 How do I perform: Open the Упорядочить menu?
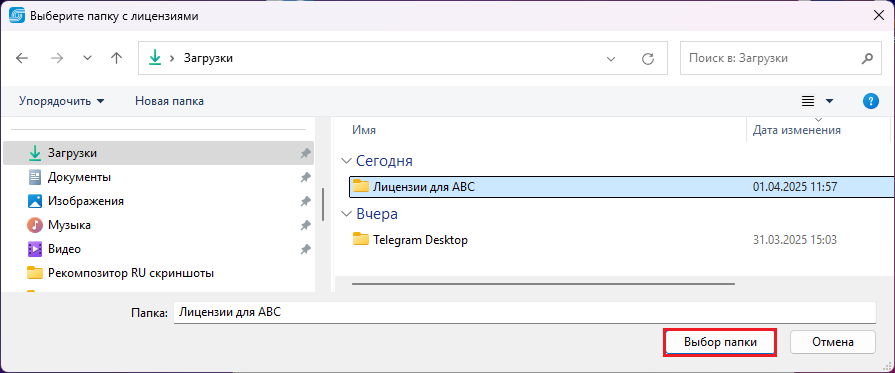coord(62,101)
